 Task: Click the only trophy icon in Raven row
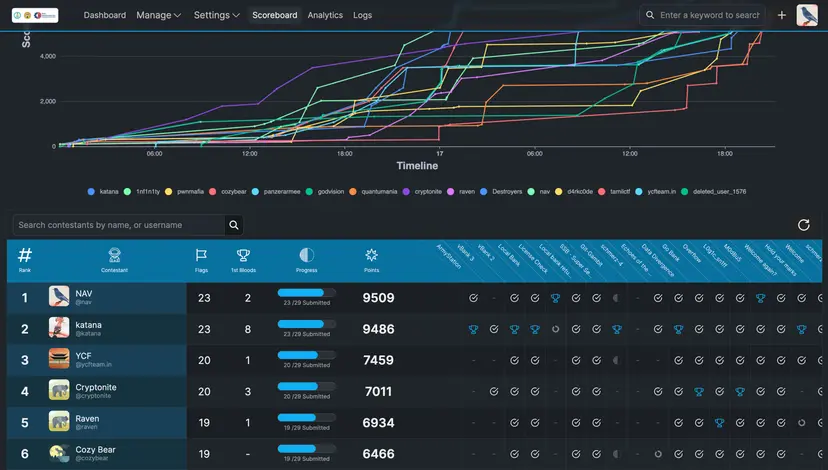point(719,423)
